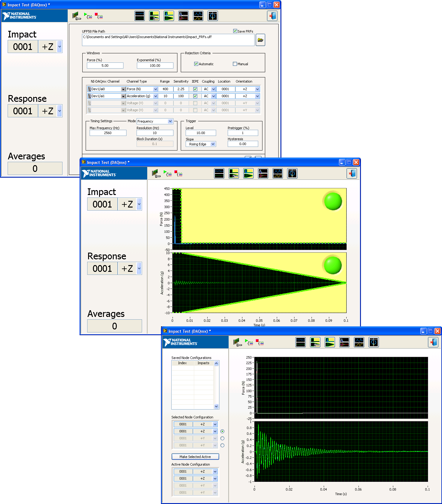The image size is (442, 504).
Task: Stop acquisition icon in yellow-graph window
Action: [178, 174]
